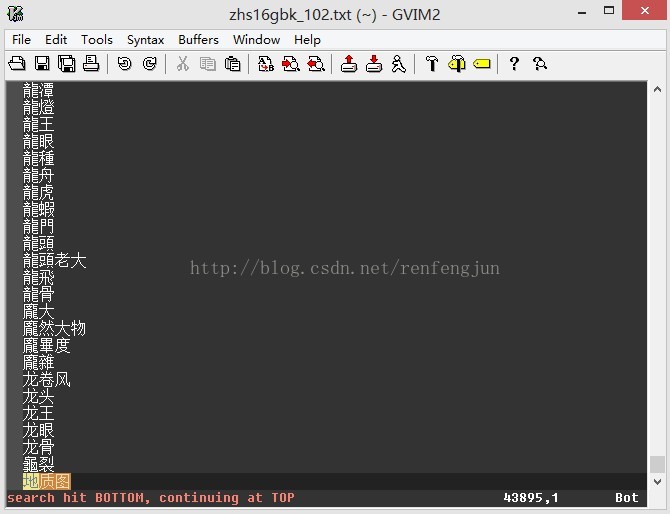Image resolution: width=670 pixels, height=514 pixels.
Task: Click the GVIM application icon in title bar
Action: tap(16, 14)
